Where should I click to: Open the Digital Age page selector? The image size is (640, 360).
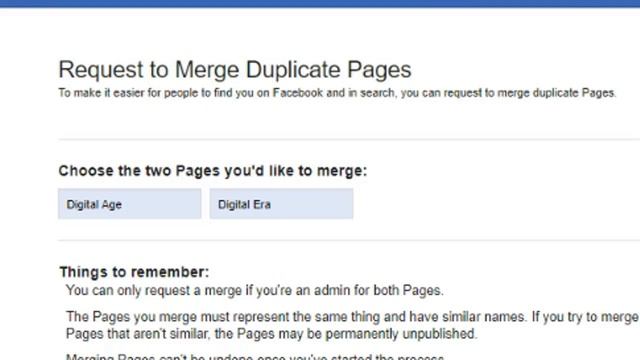click(129, 204)
